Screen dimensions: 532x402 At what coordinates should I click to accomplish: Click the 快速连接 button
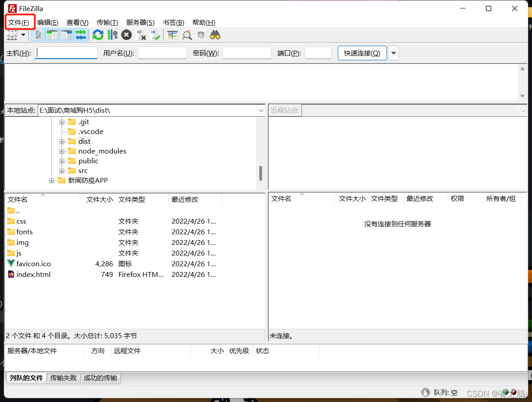pos(362,53)
